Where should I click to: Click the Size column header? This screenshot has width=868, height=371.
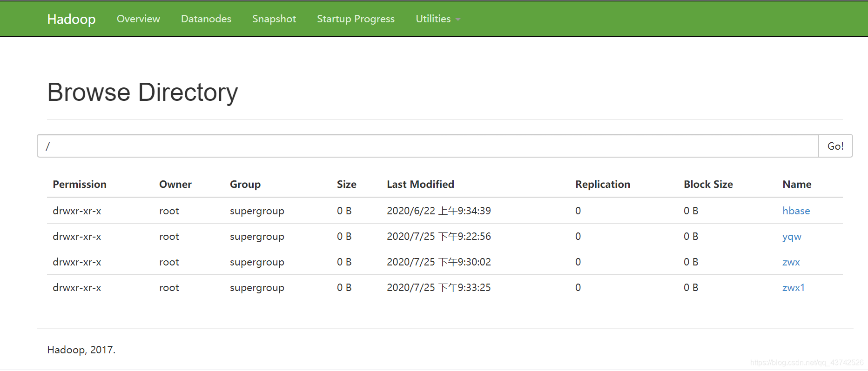(346, 185)
